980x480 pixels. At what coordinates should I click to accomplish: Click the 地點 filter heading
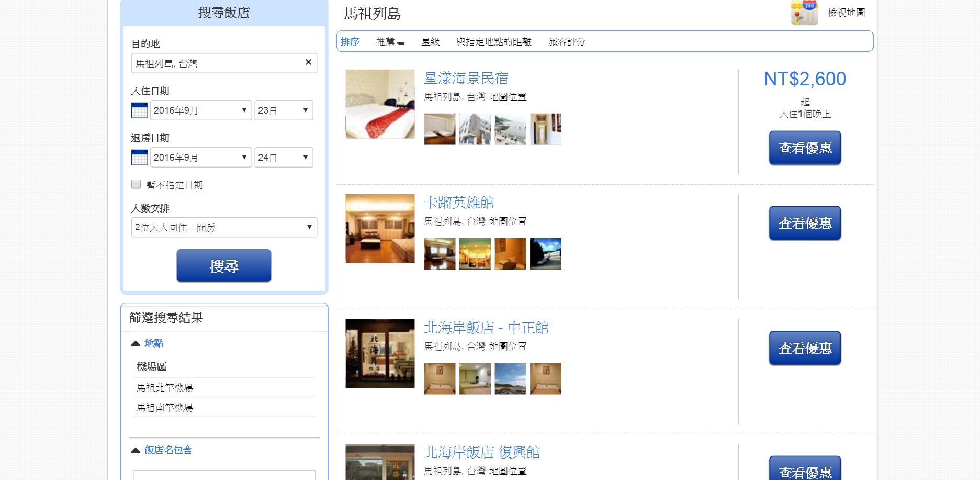point(154,343)
